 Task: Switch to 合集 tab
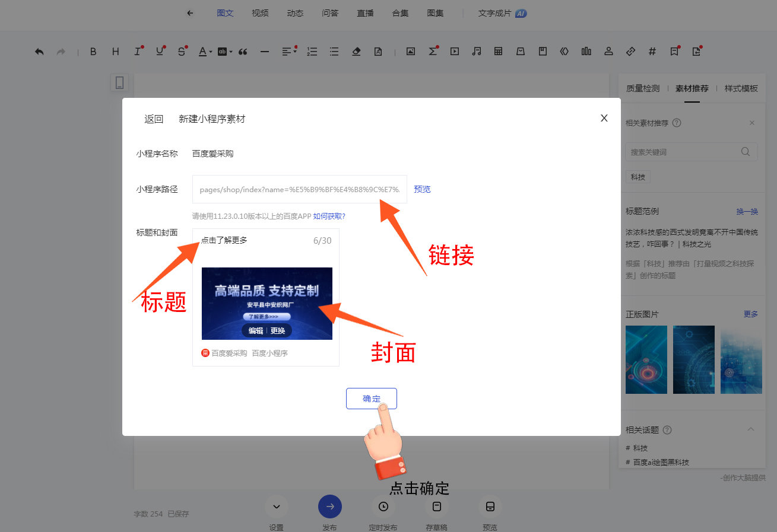(400, 13)
